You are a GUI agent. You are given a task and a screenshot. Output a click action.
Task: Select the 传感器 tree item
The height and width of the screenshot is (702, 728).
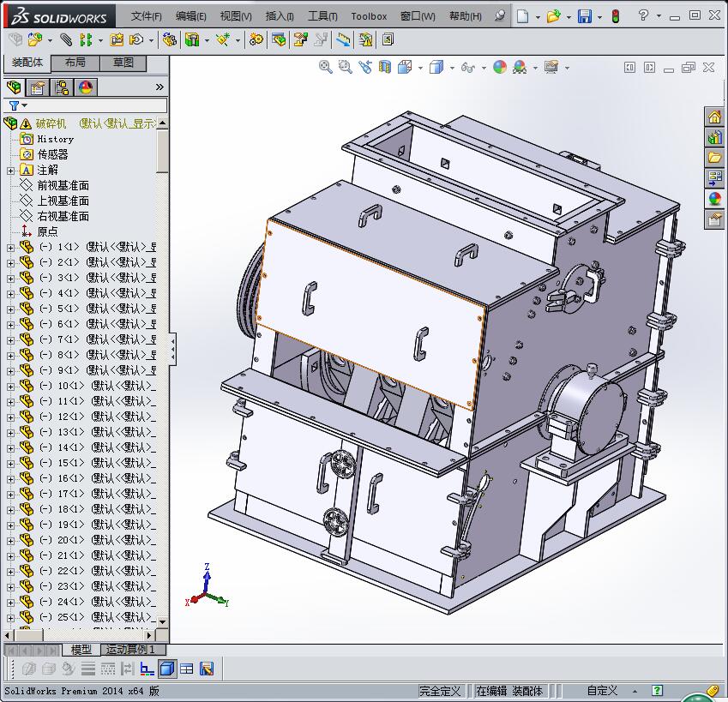52,154
